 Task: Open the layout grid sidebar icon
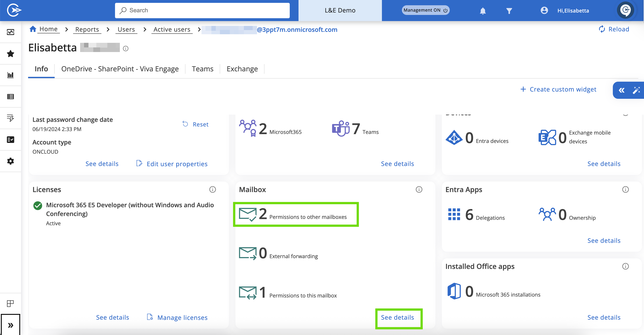point(11,304)
